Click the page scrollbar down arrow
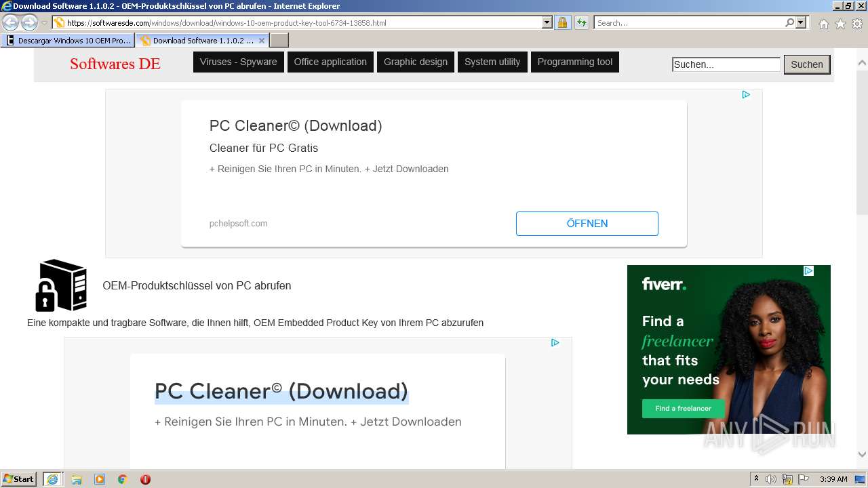The image size is (868, 488). (862, 455)
